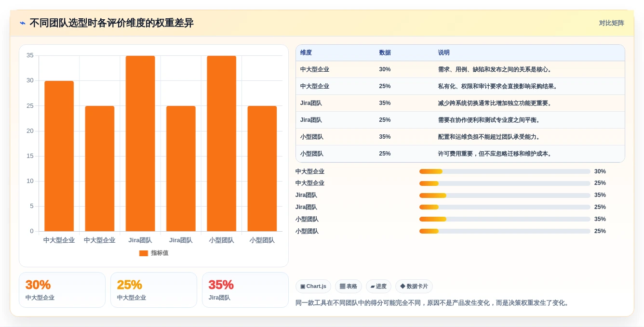Click the 中大型企业 chart bar reaching 30
Viewport: 644px width, 327px height.
pos(59,156)
